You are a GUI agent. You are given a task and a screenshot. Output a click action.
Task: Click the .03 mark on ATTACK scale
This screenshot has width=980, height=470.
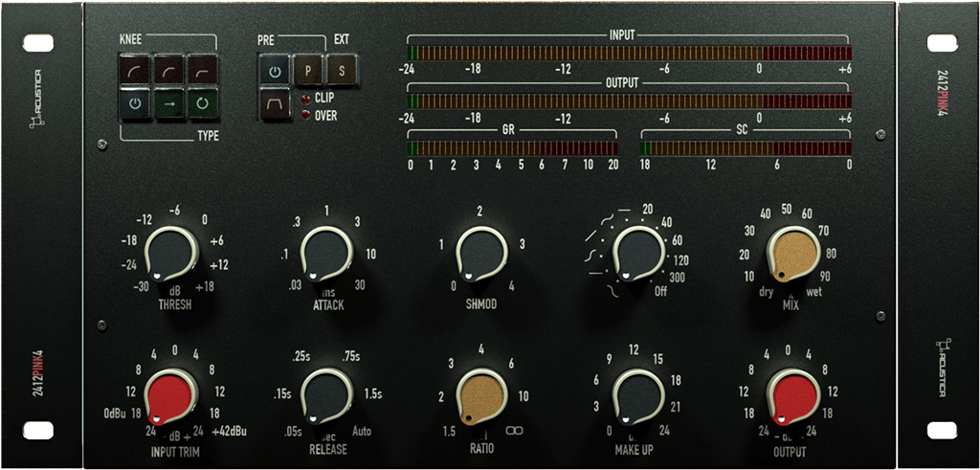pos(294,287)
